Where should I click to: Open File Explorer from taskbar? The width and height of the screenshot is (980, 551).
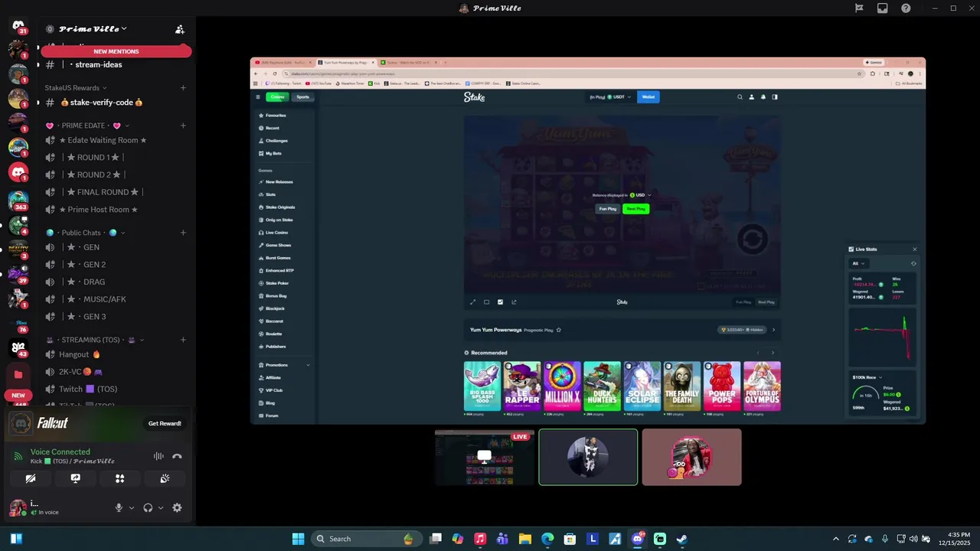point(525,539)
